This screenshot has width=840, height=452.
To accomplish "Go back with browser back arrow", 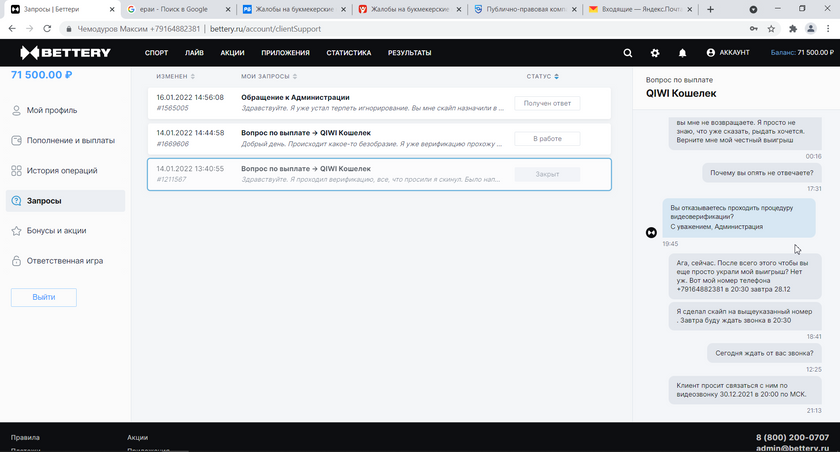I will [x=12, y=29].
